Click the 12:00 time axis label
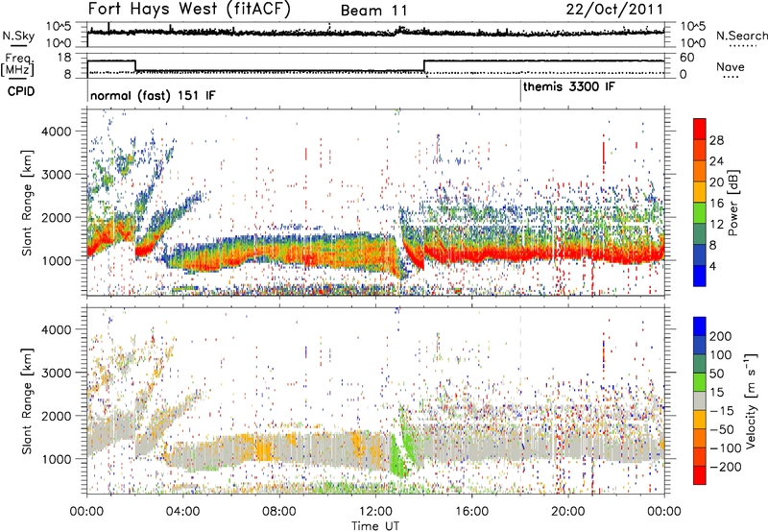The image size is (768, 532). pos(375,512)
